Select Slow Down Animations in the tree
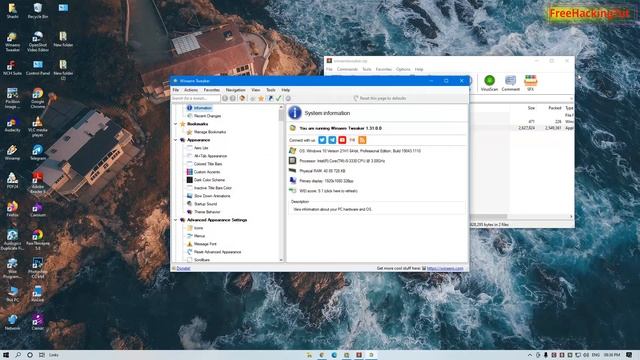 tap(212, 196)
